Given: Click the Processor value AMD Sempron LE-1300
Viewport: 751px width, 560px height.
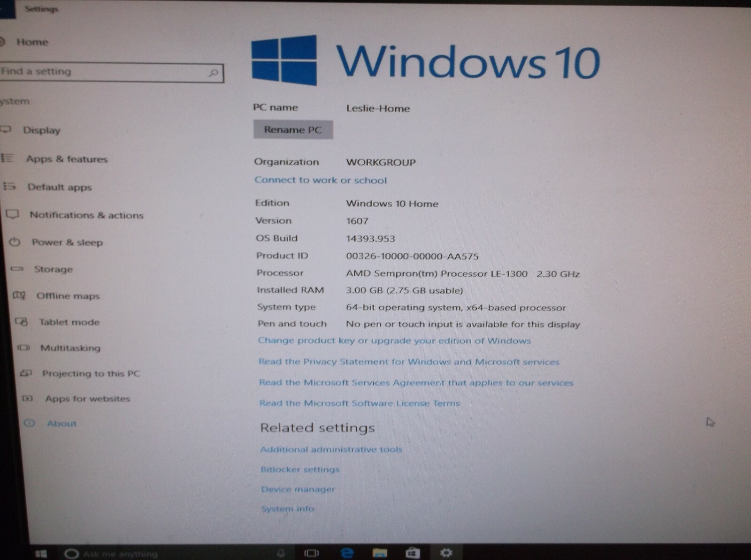Looking at the screenshot, I should click(463, 274).
